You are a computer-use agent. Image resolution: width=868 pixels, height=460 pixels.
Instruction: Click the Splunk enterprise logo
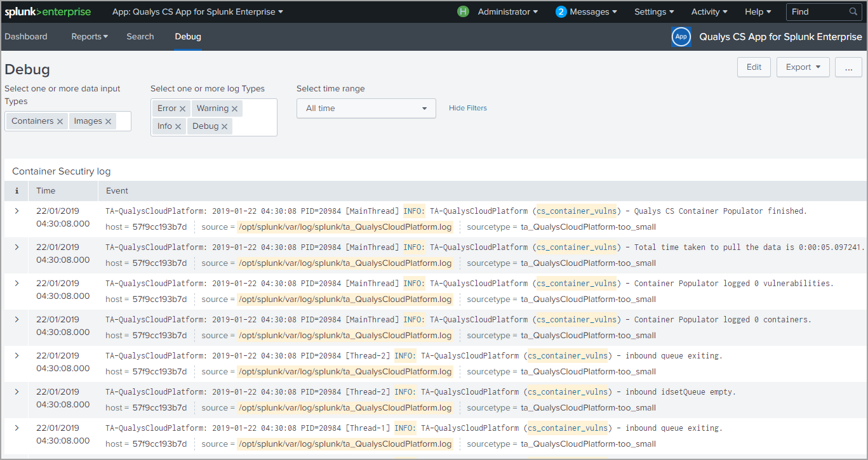48,11
